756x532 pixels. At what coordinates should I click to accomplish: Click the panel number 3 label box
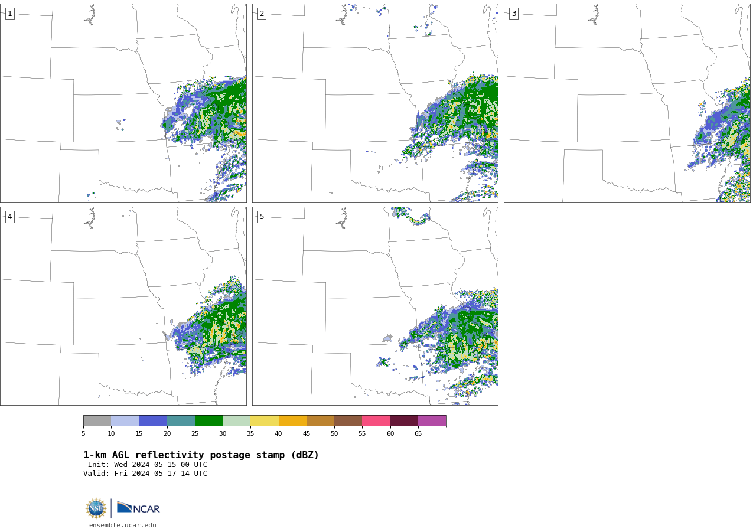click(x=513, y=14)
